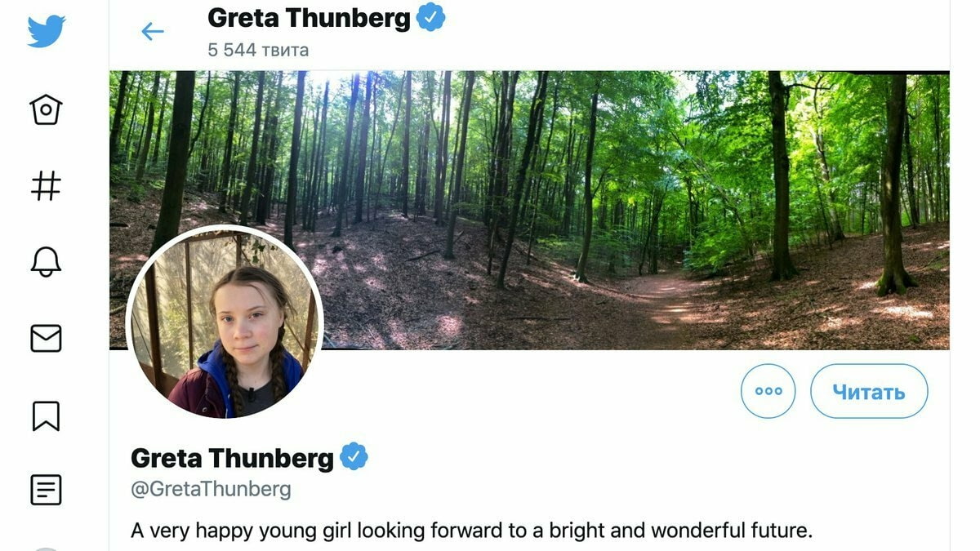This screenshot has height=551, width=980.
Task: Open the three-dots more options button
Action: (768, 391)
